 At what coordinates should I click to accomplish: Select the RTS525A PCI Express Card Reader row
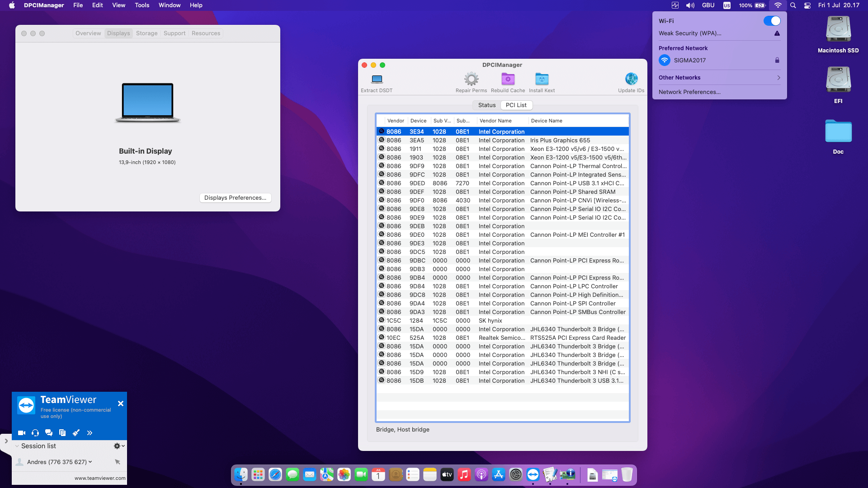pos(503,338)
